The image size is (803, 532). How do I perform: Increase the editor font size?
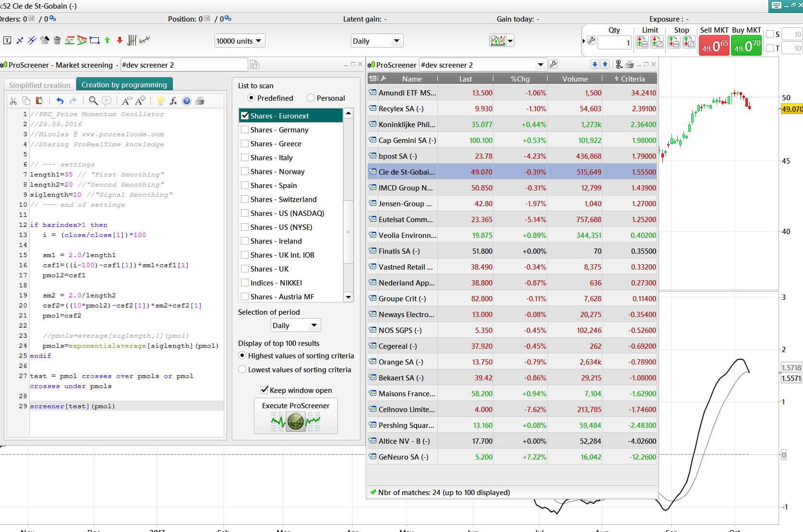140,101
